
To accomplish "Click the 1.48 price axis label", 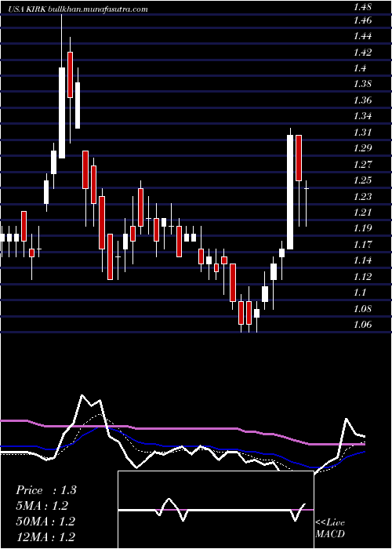I will 362,6.
